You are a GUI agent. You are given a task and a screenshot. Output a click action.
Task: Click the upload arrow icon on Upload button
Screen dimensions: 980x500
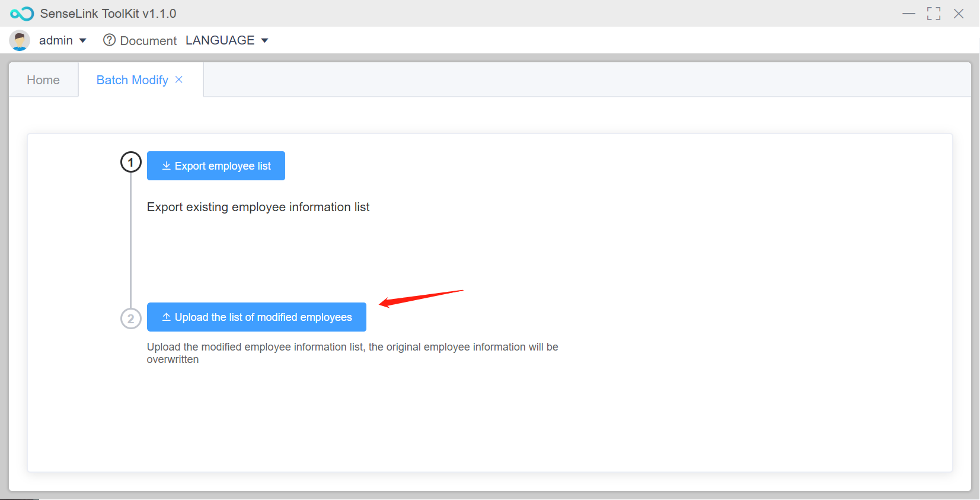[167, 317]
